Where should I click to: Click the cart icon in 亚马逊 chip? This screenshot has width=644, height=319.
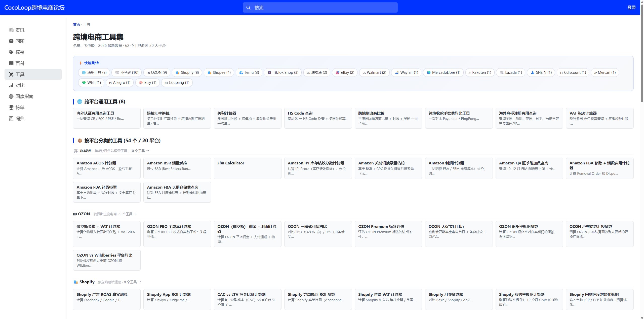click(117, 73)
